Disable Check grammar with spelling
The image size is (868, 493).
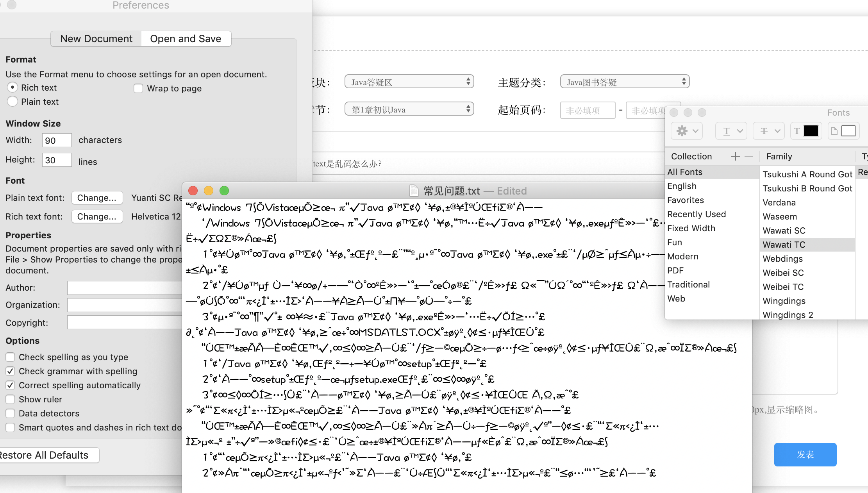(11, 371)
